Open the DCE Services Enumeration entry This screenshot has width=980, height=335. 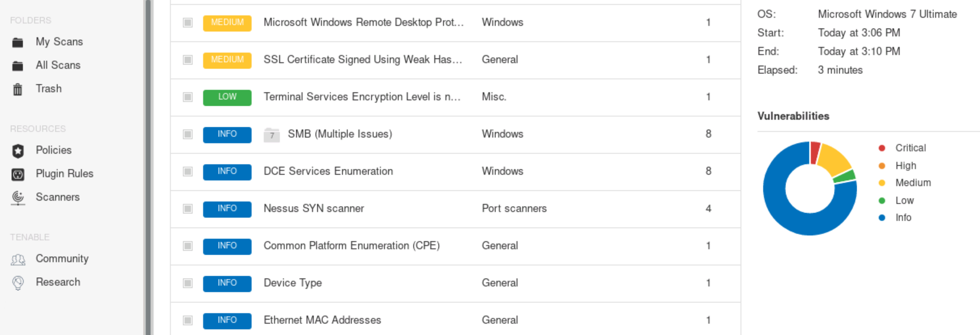tap(328, 171)
